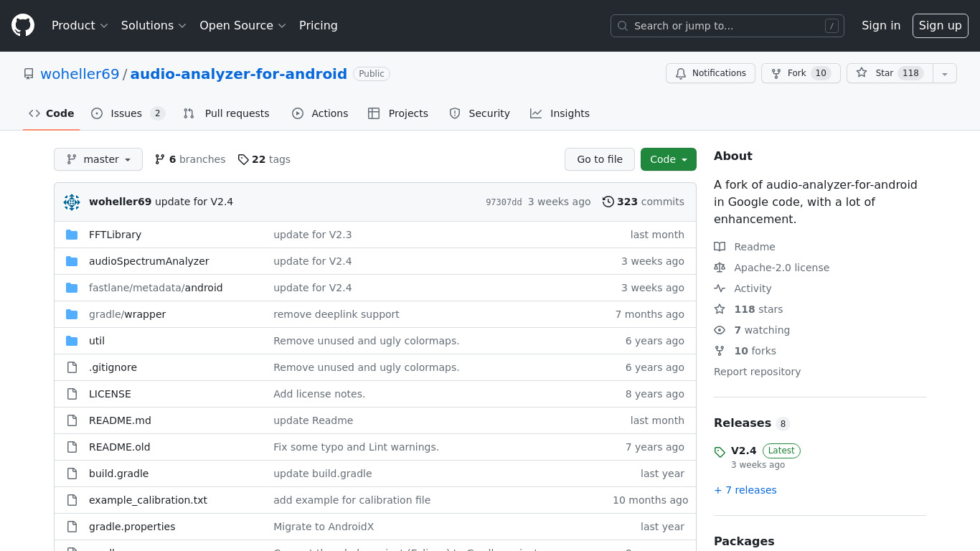Click the build.gradle file icon

click(72, 474)
